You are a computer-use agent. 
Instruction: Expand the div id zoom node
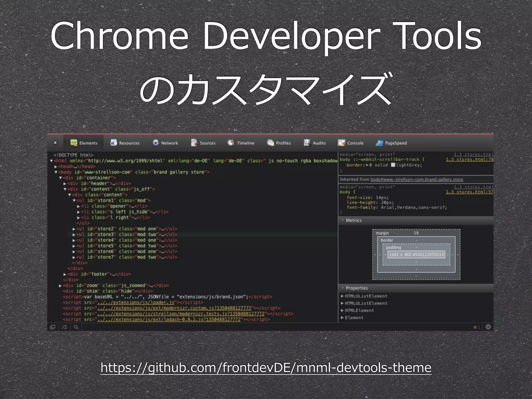pyautogui.click(x=60, y=286)
